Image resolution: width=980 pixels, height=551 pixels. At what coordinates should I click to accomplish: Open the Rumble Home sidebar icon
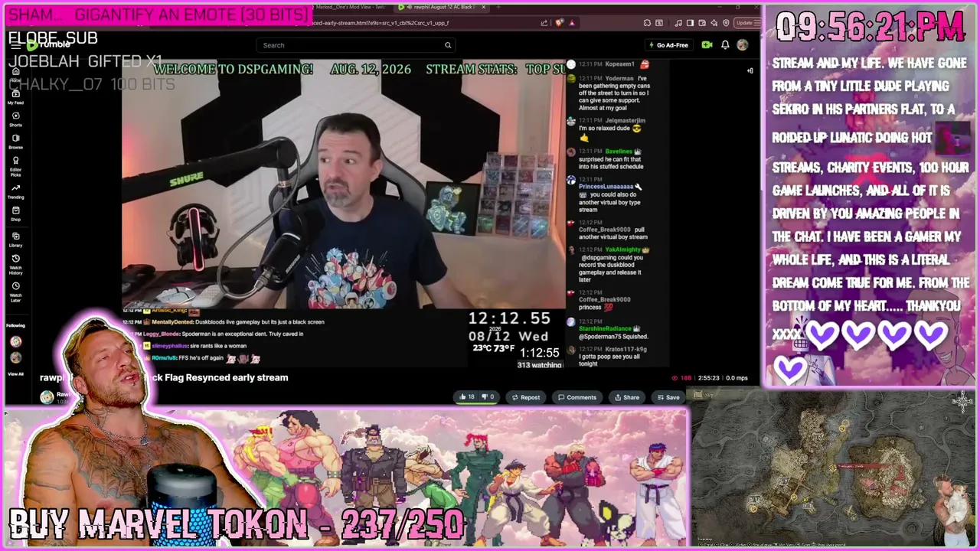[x=15, y=73]
